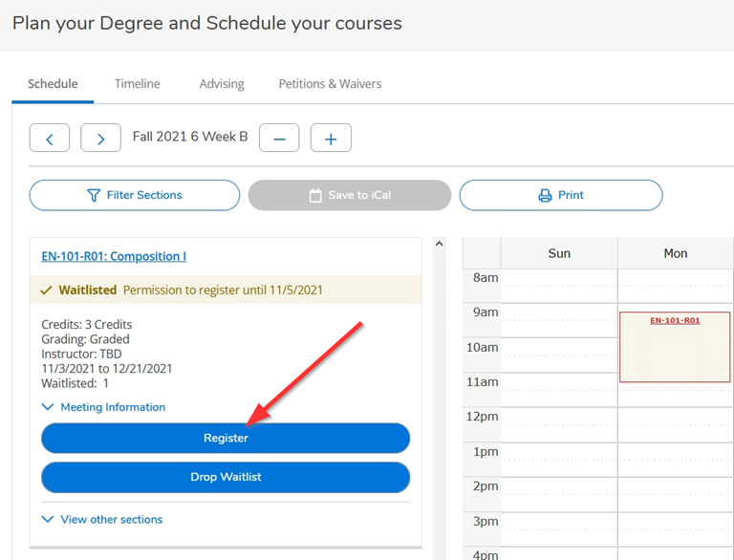
Task: Click the Credits: 3 Credits line
Action: pyautogui.click(x=87, y=325)
